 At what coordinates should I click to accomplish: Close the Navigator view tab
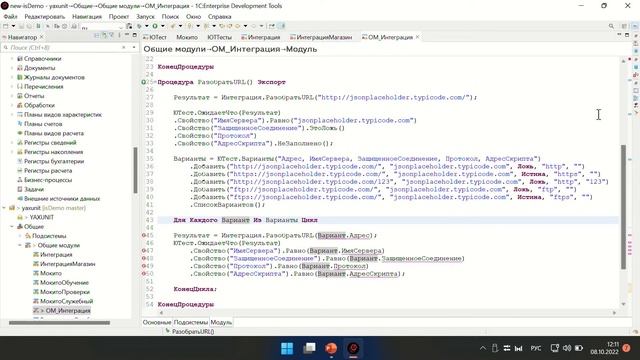(x=41, y=37)
